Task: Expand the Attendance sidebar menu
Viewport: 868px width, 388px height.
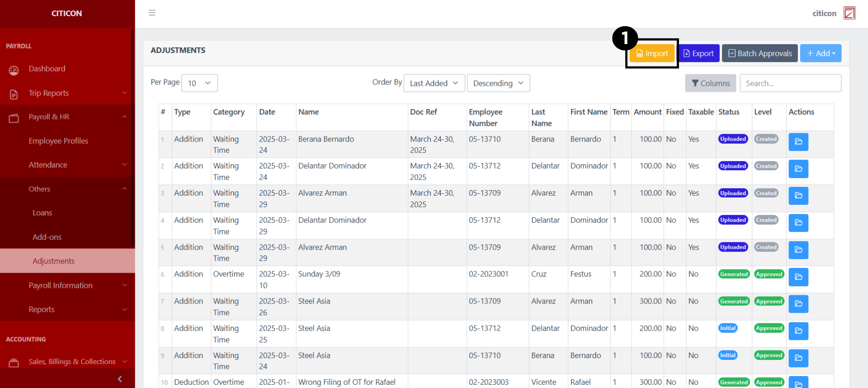Action: (48, 165)
